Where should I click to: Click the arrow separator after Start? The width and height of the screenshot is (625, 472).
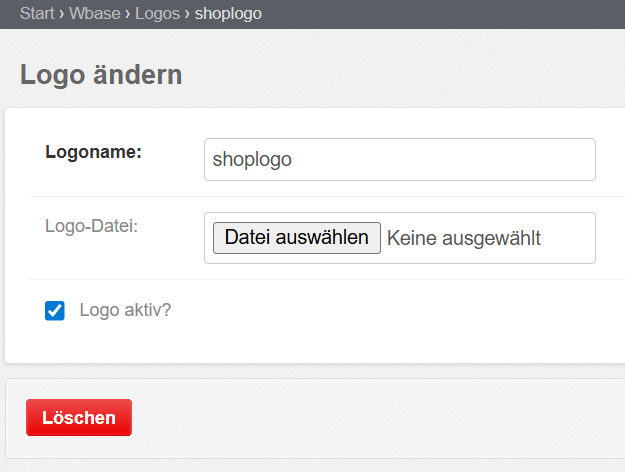62,14
